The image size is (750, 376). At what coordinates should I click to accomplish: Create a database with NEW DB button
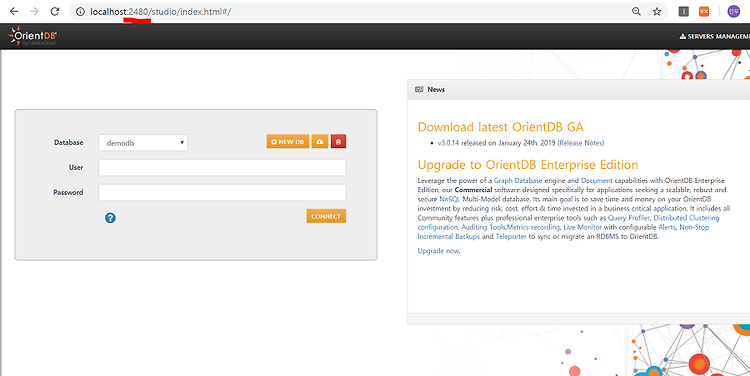(x=287, y=142)
